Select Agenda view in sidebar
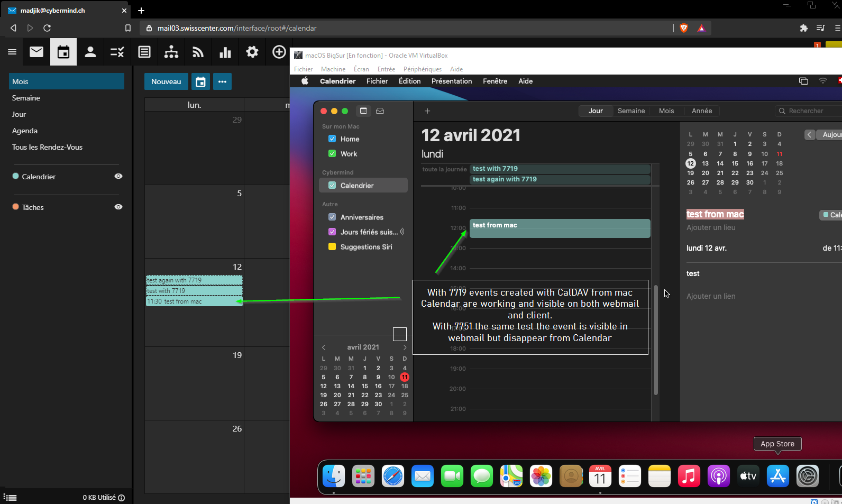The image size is (842, 504). coord(25,131)
